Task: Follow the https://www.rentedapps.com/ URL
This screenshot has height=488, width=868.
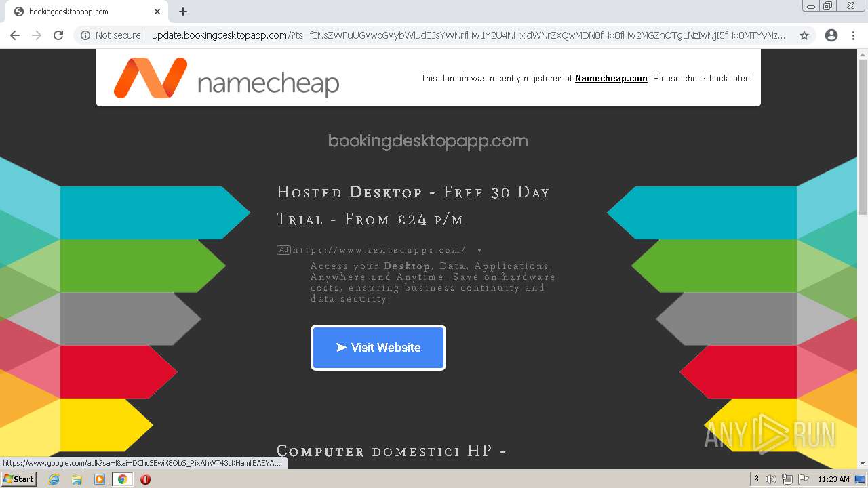Action: 379,250
